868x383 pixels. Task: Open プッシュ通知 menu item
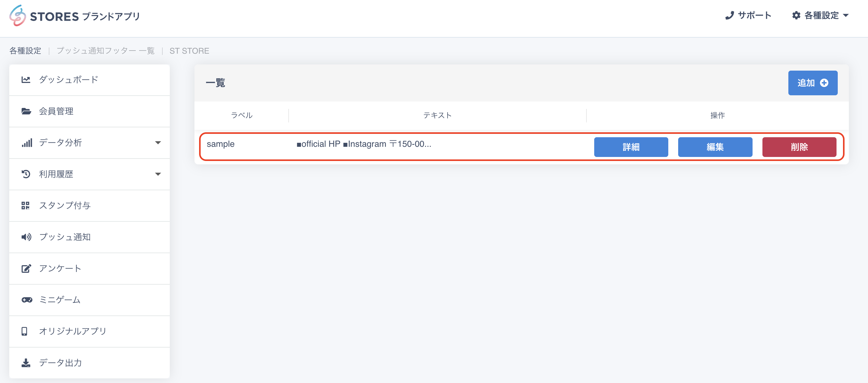click(x=90, y=237)
